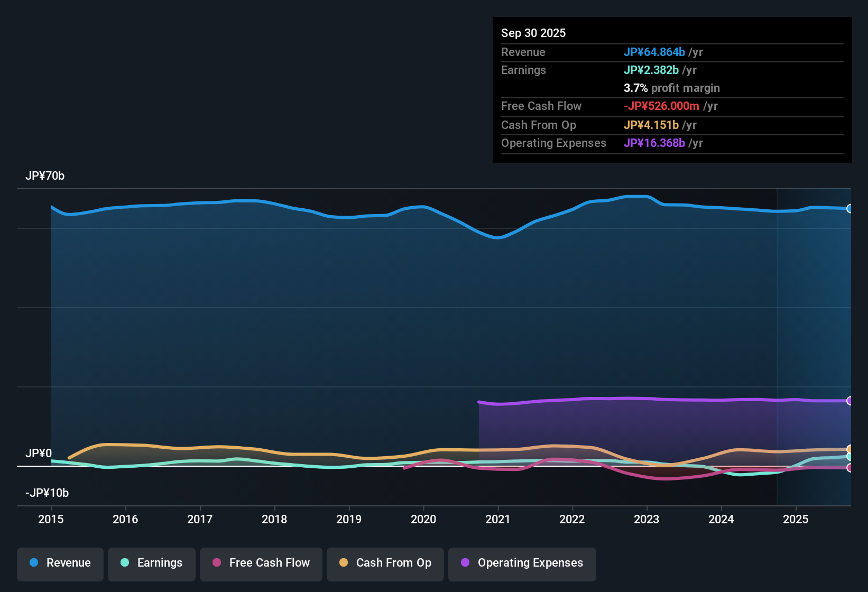Click the purple Operating Expenses legend dot
This screenshot has height=592, width=868.
[x=465, y=563]
